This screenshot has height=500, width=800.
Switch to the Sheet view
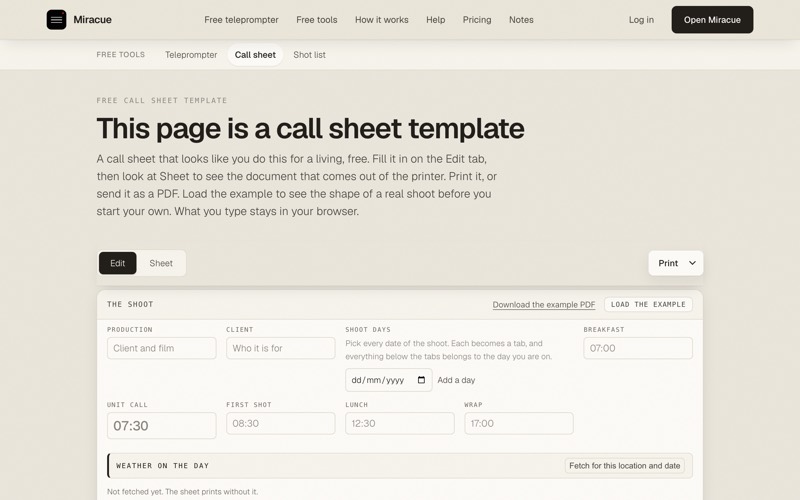click(161, 263)
